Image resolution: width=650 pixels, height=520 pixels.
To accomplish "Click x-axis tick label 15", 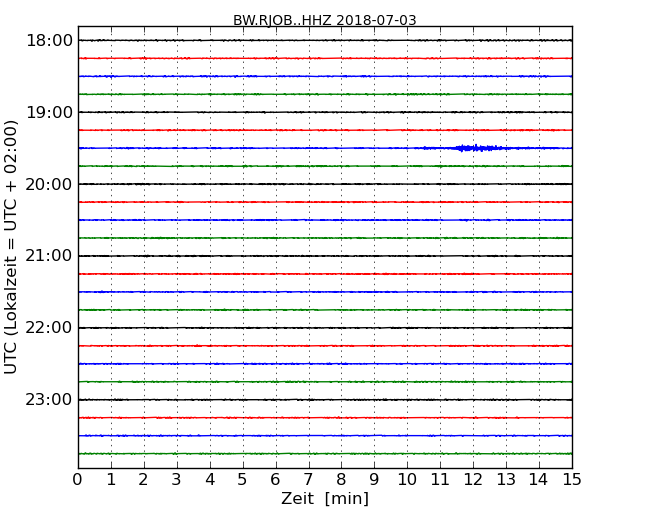I will click(572, 479).
